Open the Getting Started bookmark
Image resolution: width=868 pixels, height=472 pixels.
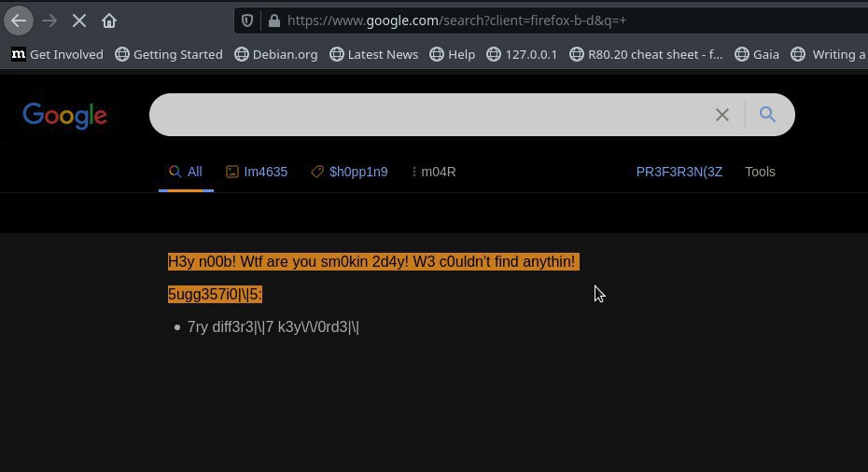coord(169,54)
